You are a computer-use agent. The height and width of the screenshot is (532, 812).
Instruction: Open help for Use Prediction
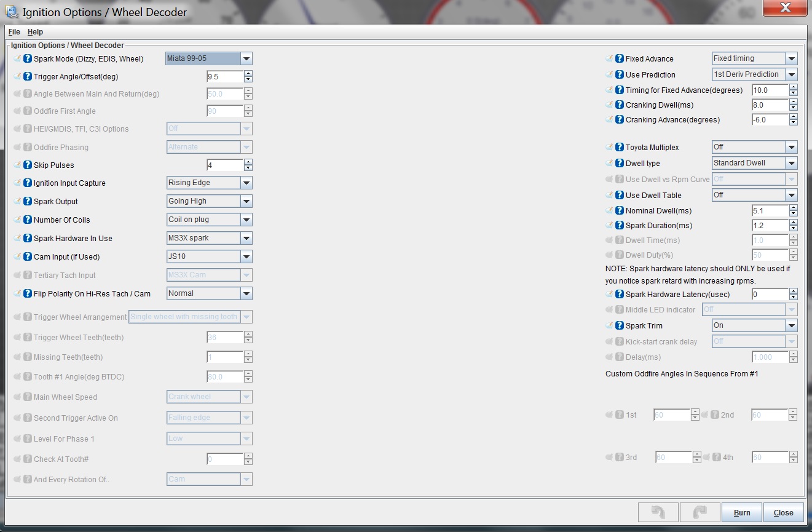tap(620, 75)
